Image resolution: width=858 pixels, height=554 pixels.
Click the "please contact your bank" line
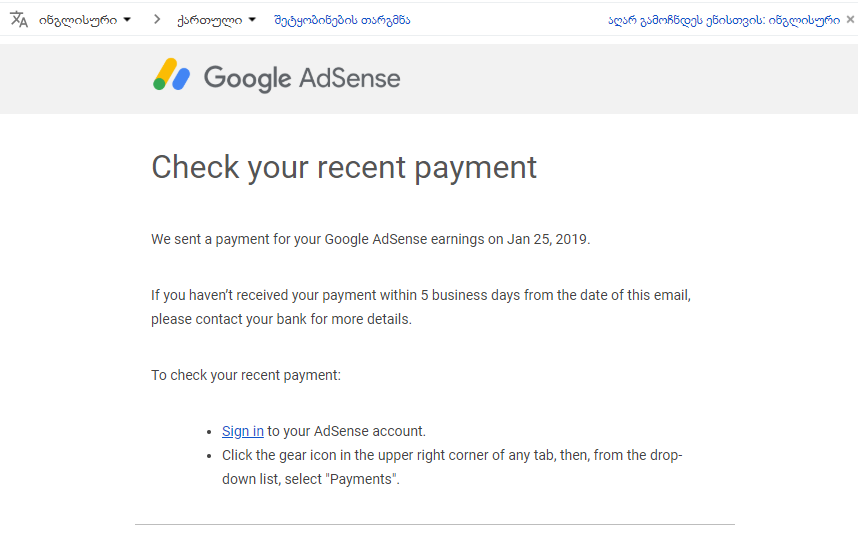[x=281, y=319]
